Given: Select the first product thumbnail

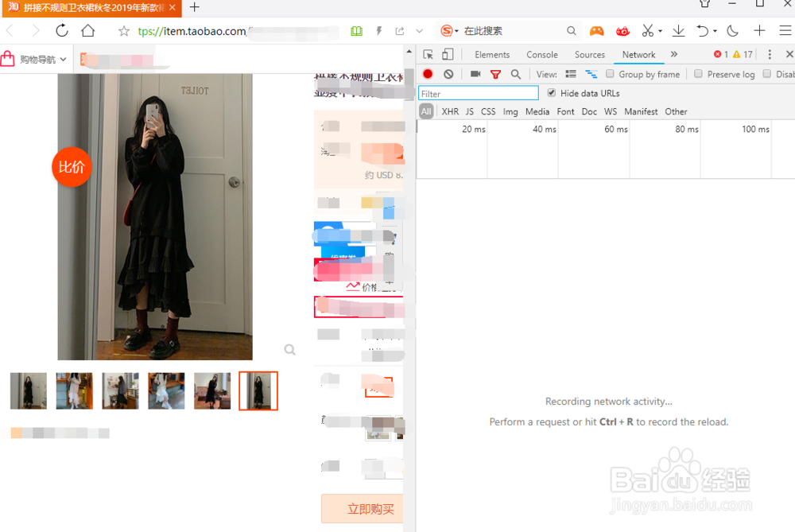Looking at the screenshot, I should point(29,391).
